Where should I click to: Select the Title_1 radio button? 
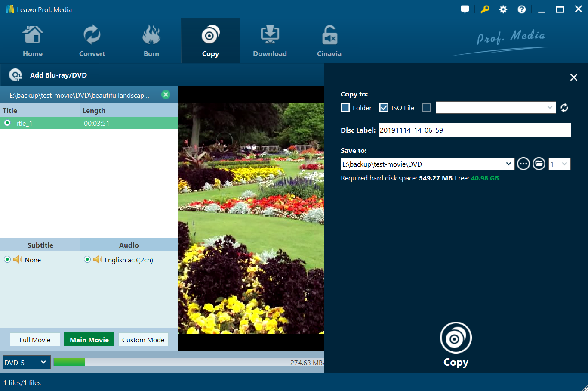(x=7, y=123)
